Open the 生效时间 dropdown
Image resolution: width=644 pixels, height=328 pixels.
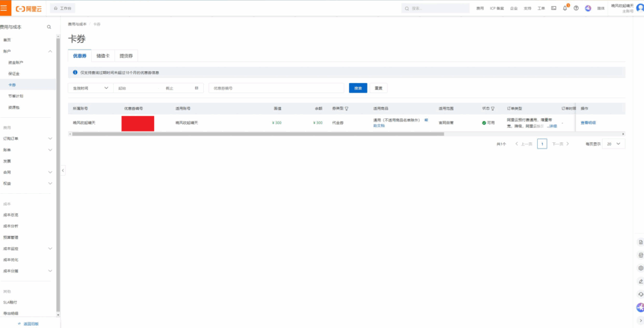coord(89,88)
